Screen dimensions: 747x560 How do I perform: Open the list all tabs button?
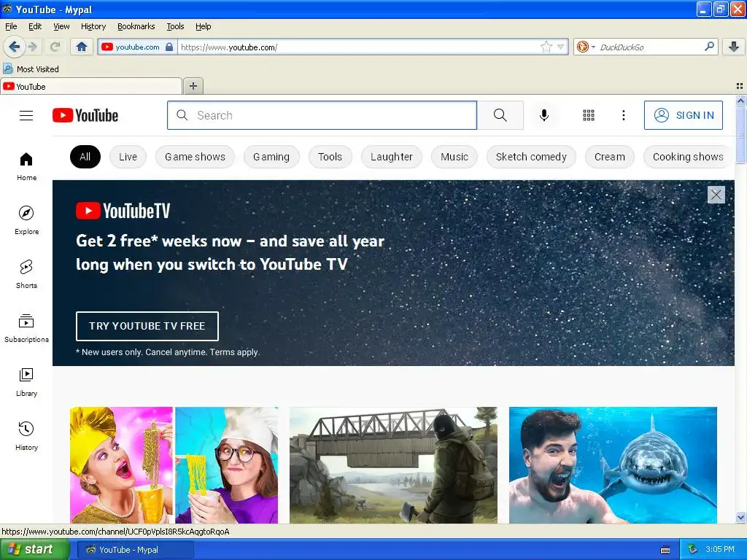click(x=740, y=86)
